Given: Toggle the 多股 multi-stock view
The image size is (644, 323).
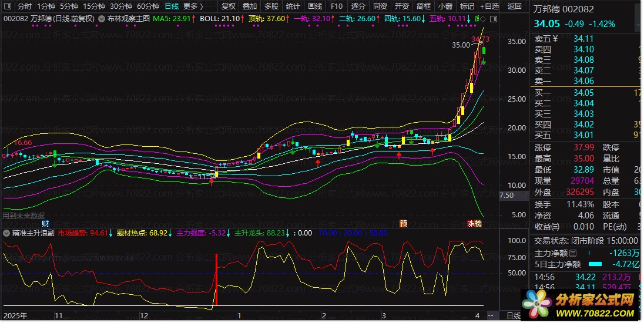Looking at the screenshot, I should [271, 6].
